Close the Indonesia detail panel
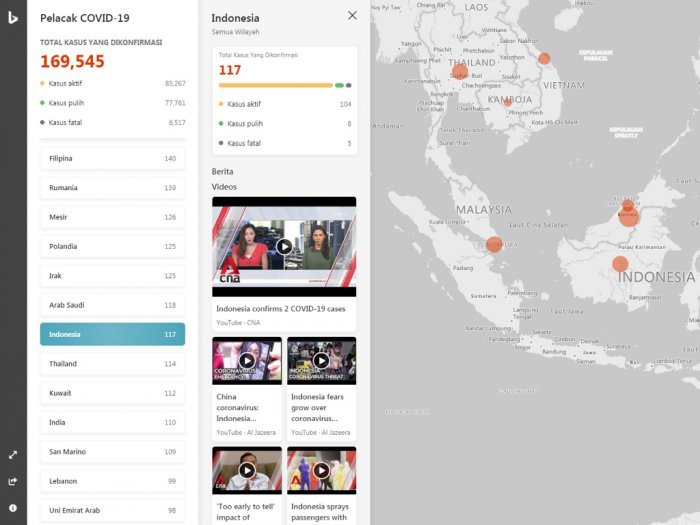Viewport: 700px width, 525px height. 352,16
